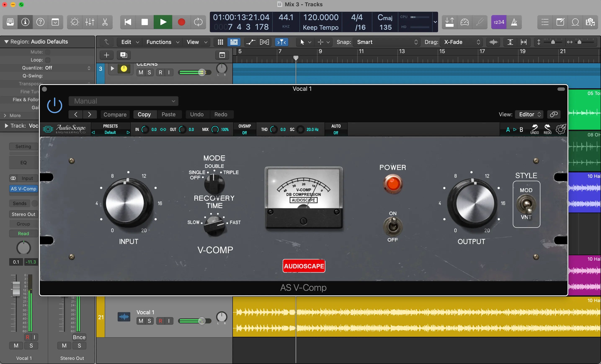The height and width of the screenshot is (364, 601).
Task: Expand the Track Vocal disclosure triangle
Action: point(6,126)
